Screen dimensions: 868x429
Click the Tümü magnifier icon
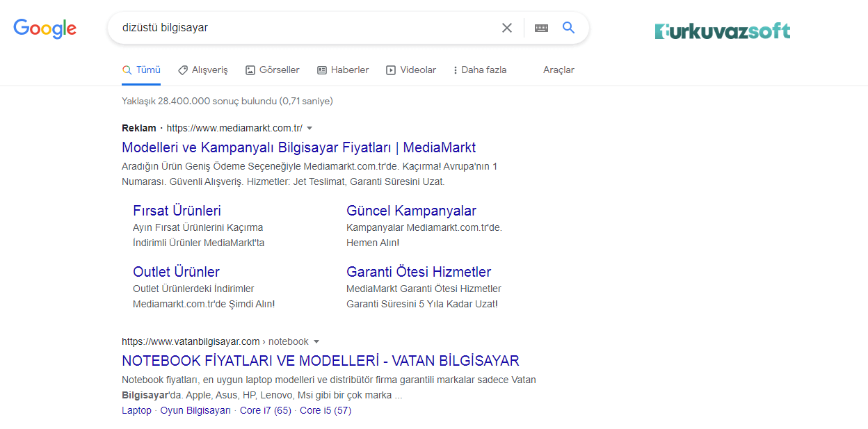127,70
